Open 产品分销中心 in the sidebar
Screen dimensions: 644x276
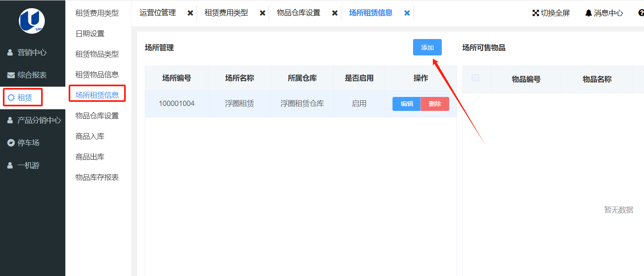tap(39, 120)
